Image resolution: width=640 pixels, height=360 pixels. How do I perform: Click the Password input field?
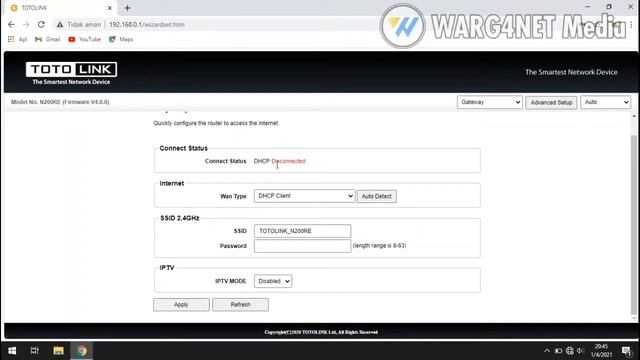point(302,246)
